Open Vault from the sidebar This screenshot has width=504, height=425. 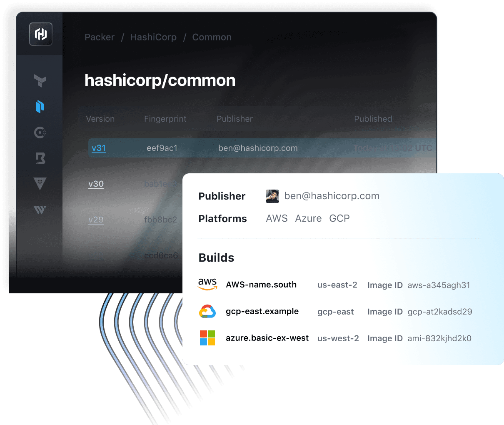(40, 184)
